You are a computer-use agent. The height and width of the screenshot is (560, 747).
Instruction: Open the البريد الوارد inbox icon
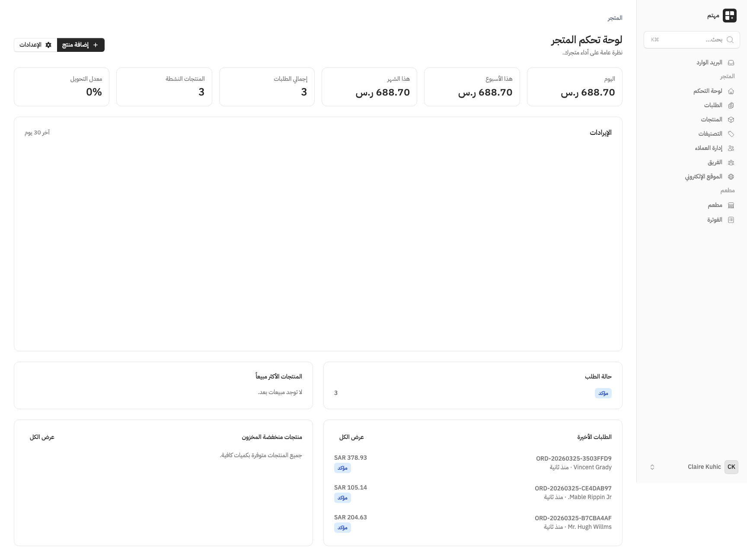(x=731, y=62)
